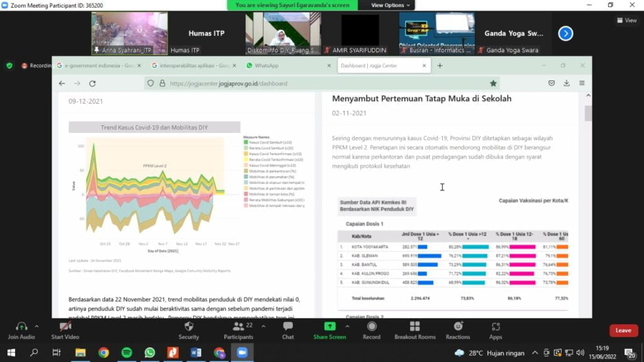Click the View button at top right
This screenshot has width=644, height=362.
(x=626, y=20)
